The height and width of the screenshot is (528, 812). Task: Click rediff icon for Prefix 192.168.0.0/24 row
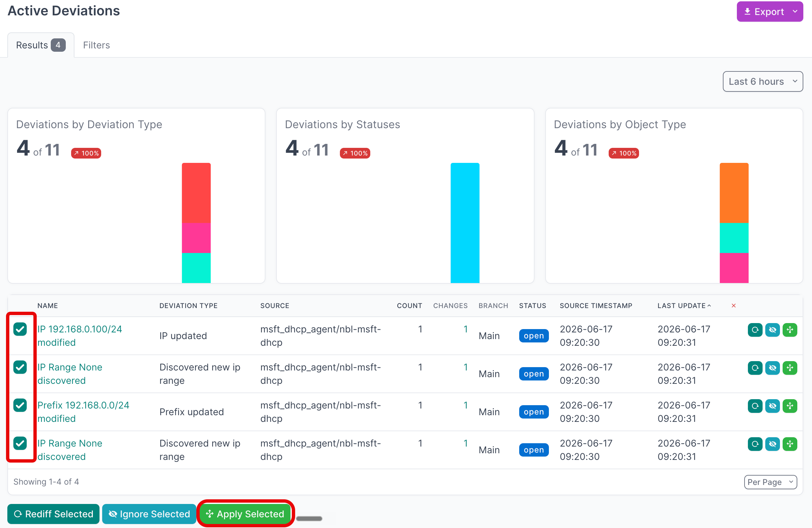755,406
